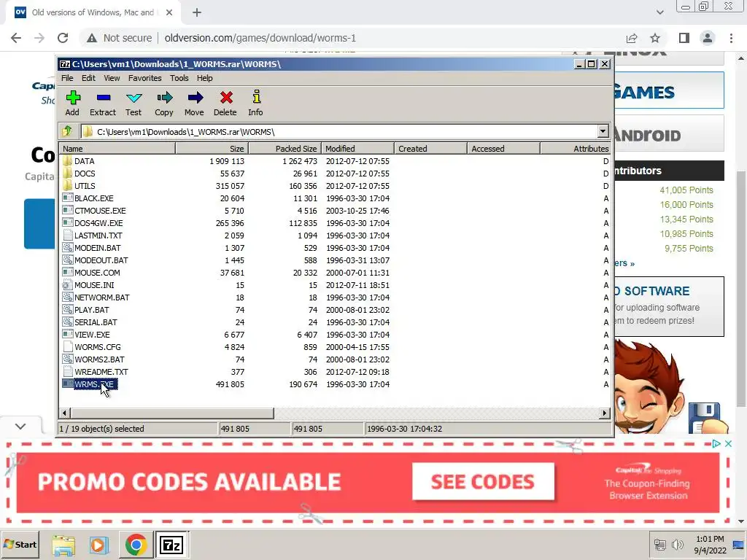Screen dimensions: 747x560
Task: Click the Copy toolbar icon
Action: point(164,98)
